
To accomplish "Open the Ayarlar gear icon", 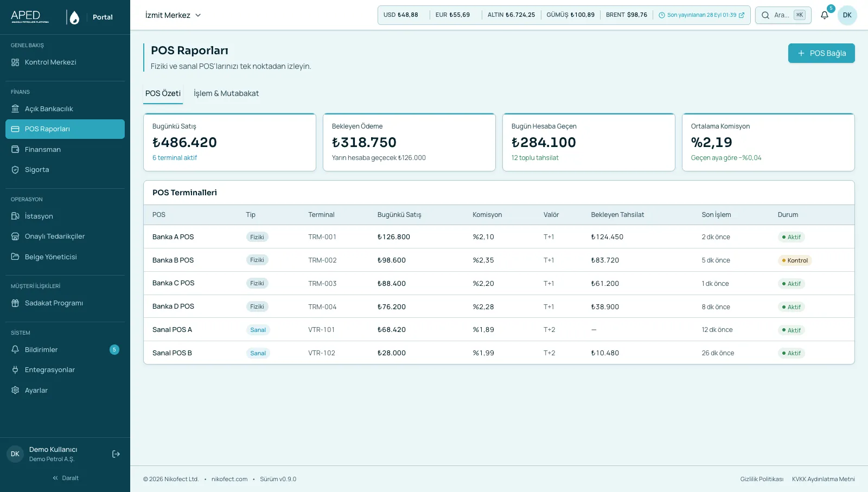I will click(15, 391).
